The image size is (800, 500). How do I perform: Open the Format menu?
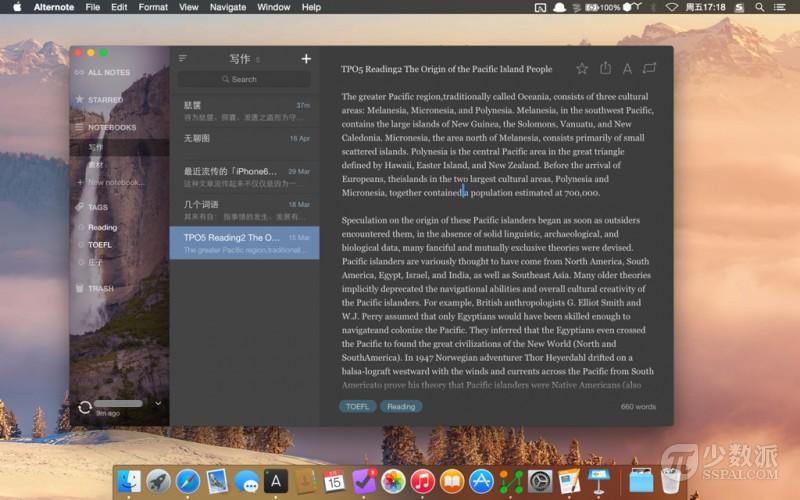(153, 7)
